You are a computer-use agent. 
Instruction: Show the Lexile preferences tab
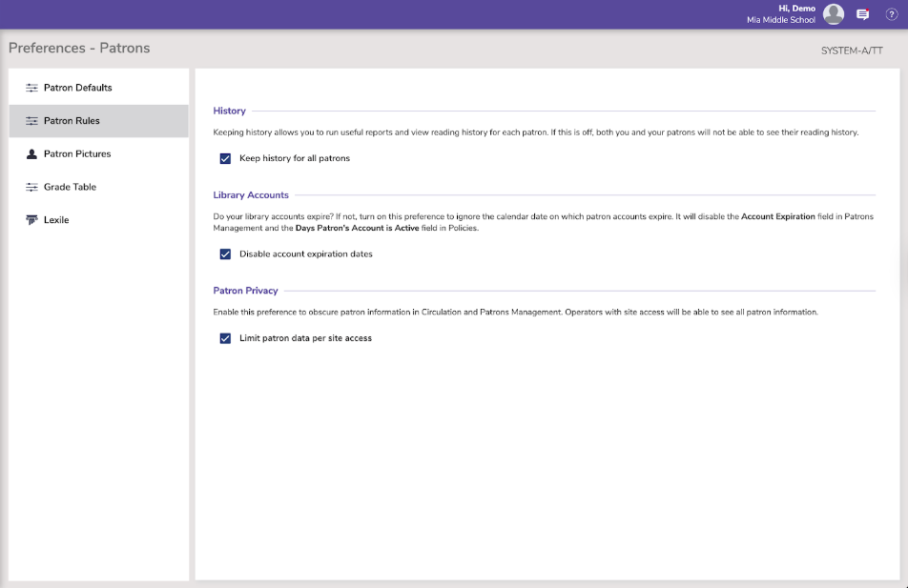coord(56,220)
